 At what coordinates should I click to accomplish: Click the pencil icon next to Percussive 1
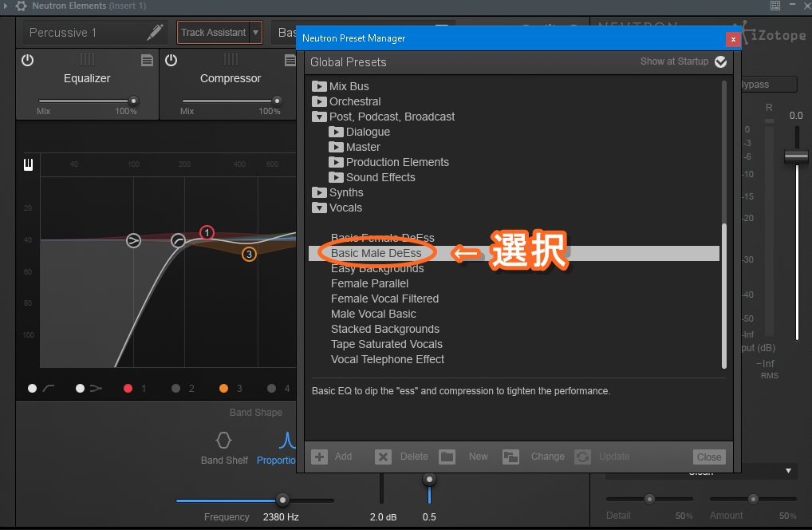(x=156, y=33)
